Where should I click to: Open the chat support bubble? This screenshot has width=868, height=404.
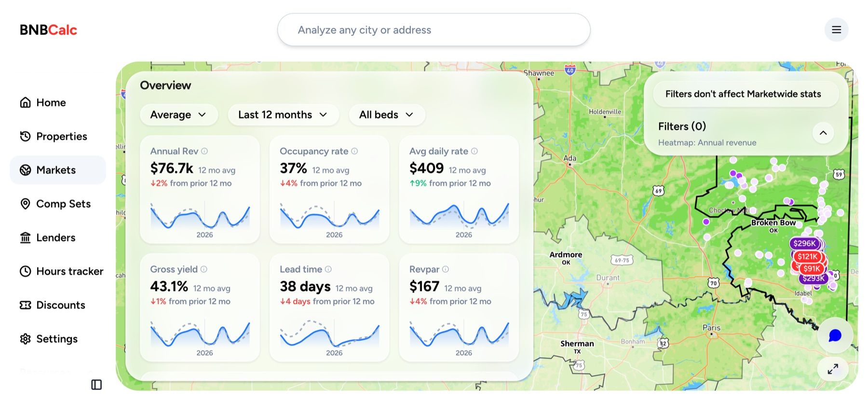tap(835, 335)
